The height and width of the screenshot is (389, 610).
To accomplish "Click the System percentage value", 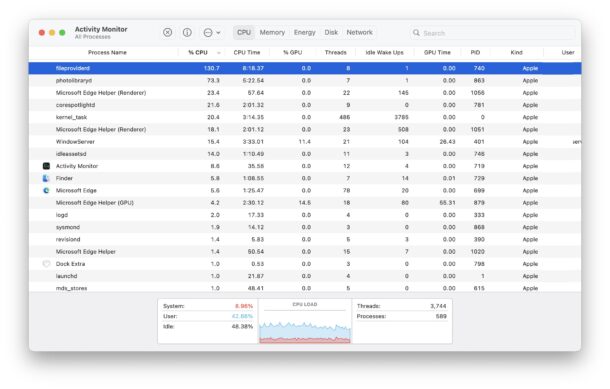I will click(x=244, y=306).
